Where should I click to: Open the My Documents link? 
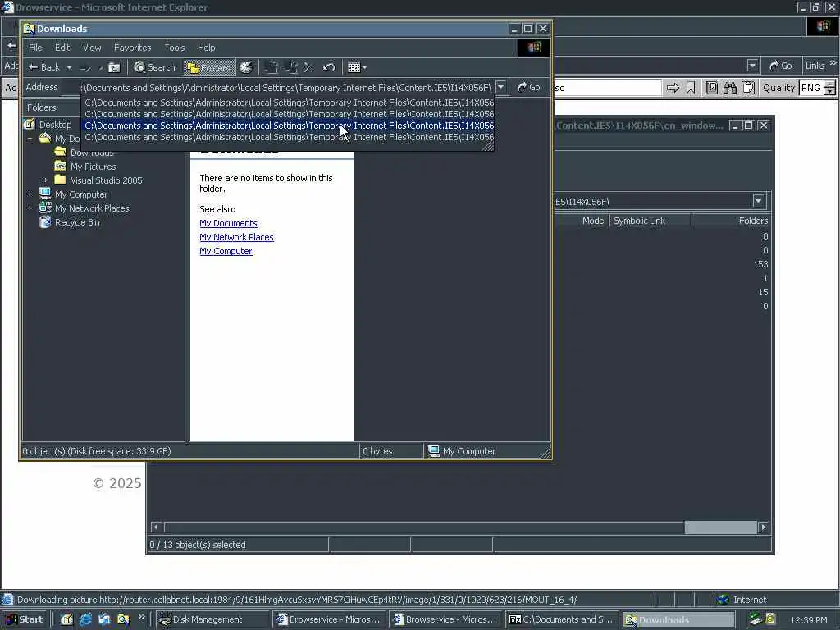pos(228,223)
